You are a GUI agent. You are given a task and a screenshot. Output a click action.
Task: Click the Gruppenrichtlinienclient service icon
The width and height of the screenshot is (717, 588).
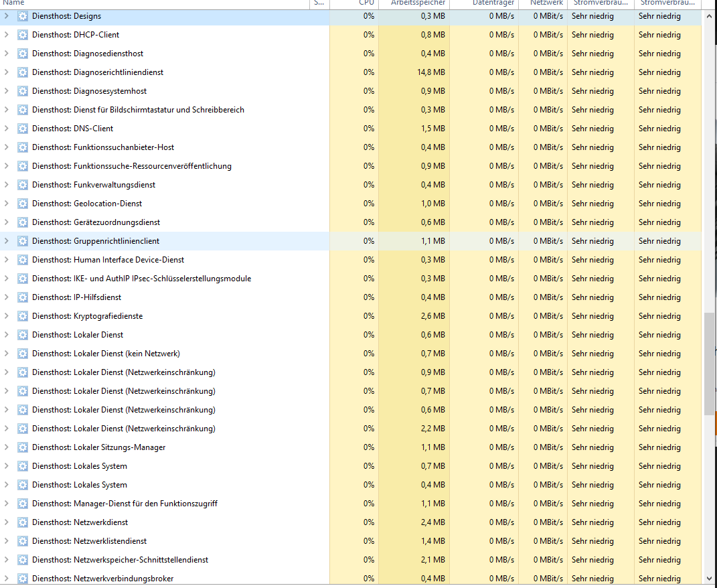[x=22, y=241]
